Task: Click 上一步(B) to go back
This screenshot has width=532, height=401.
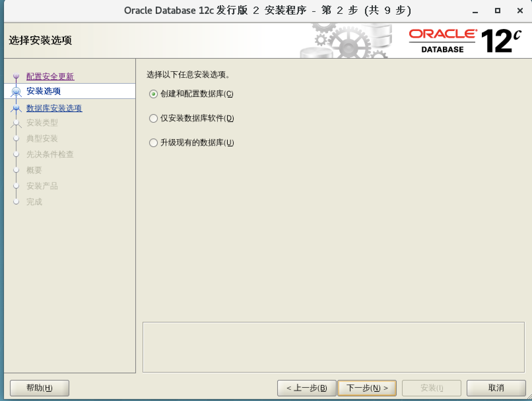Action: pyautogui.click(x=307, y=388)
